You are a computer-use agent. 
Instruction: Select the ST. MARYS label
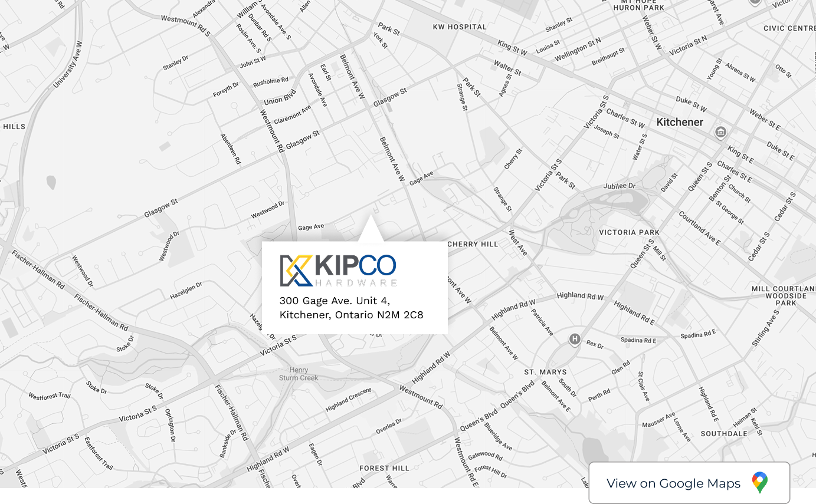[545, 372]
